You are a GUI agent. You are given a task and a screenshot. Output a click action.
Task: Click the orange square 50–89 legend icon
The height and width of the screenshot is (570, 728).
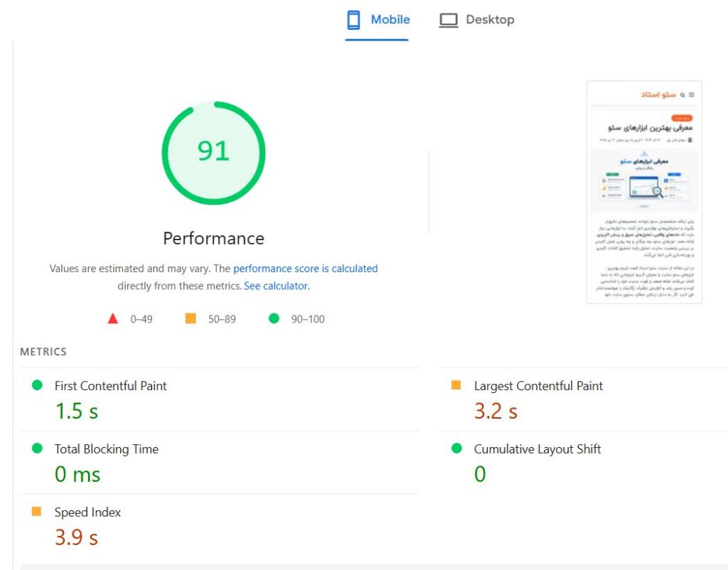(x=191, y=318)
